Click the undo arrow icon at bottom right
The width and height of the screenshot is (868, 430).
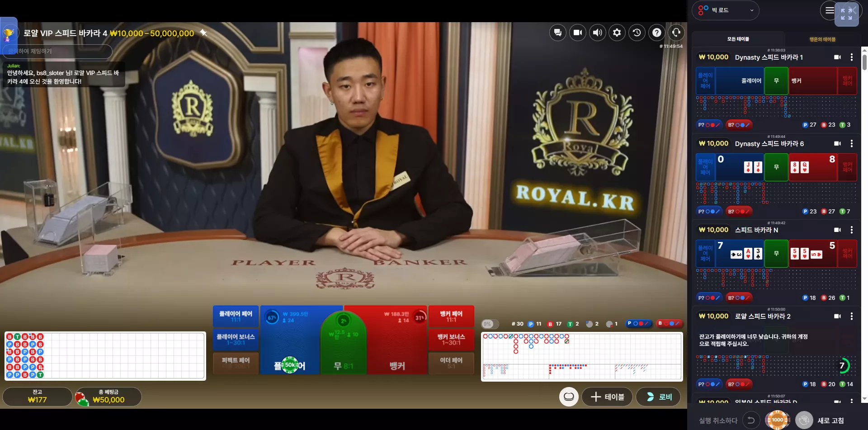click(751, 420)
